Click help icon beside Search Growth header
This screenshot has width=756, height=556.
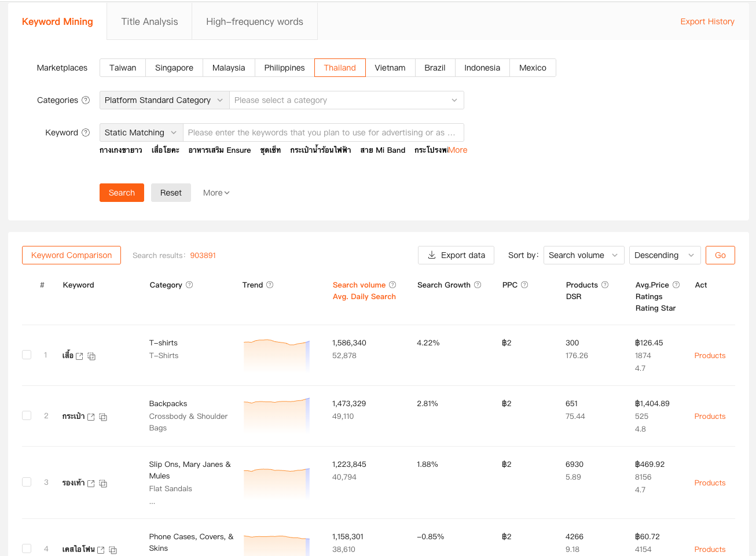click(x=478, y=285)
